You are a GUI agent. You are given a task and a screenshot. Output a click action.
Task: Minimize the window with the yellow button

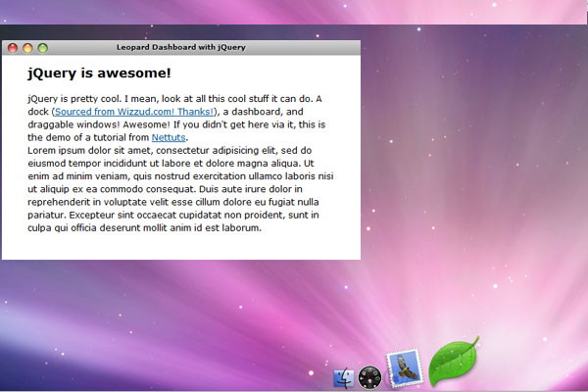coord(27,47)
